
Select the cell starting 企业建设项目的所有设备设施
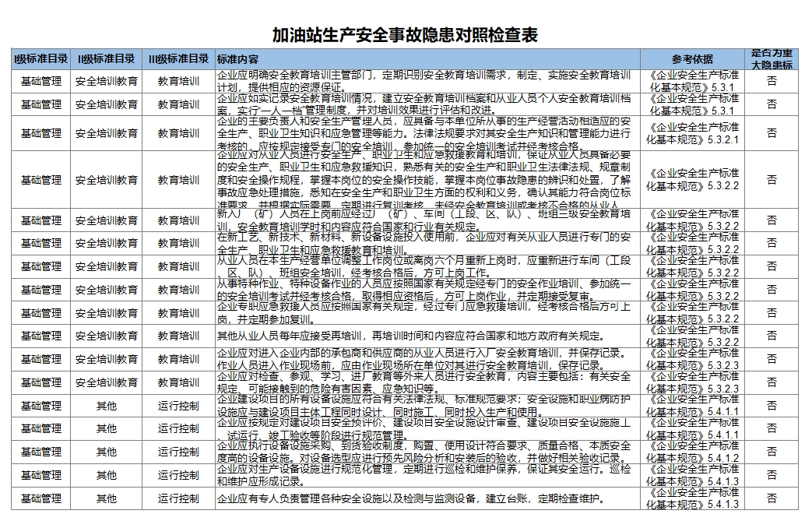click(427, 406)
